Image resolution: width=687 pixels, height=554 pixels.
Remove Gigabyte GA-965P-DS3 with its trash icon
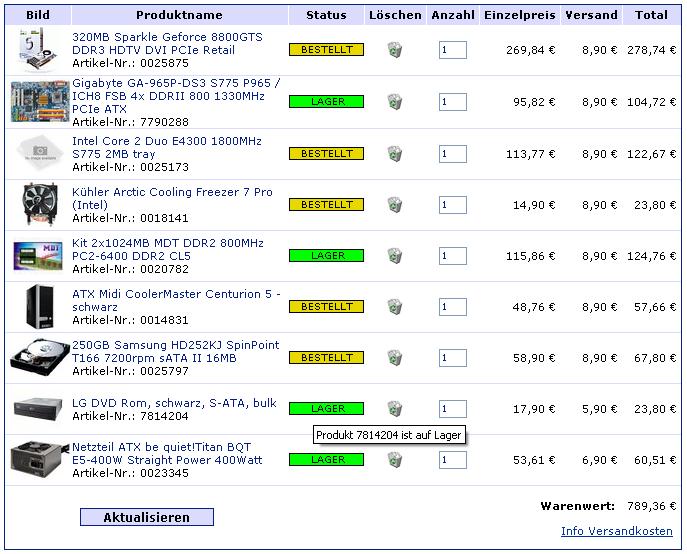(395, 102)
